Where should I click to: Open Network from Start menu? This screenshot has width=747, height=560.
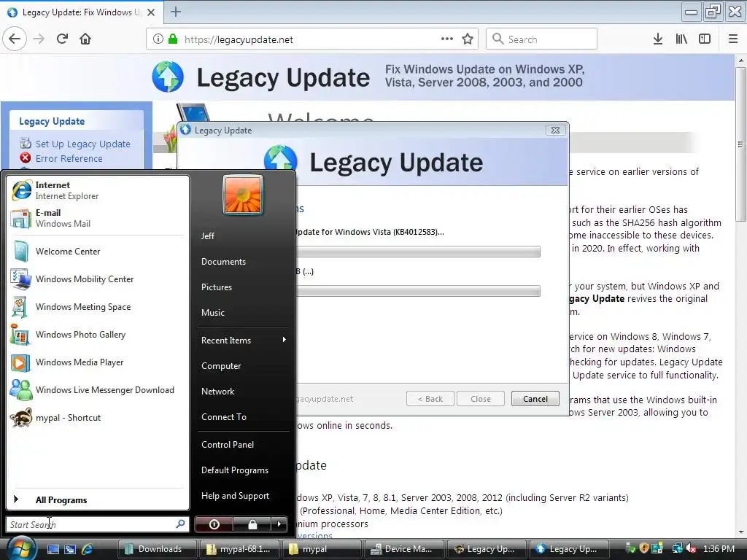[x=244, y=392]
